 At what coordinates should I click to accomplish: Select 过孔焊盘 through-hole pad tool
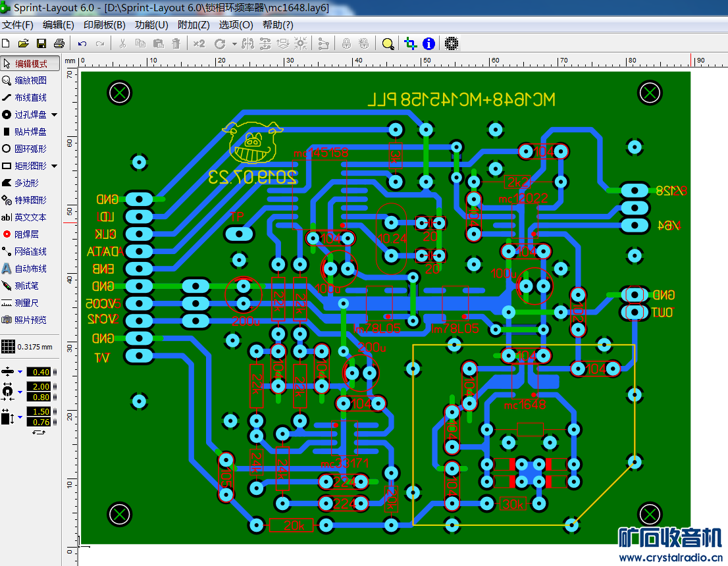coord(25,115)
